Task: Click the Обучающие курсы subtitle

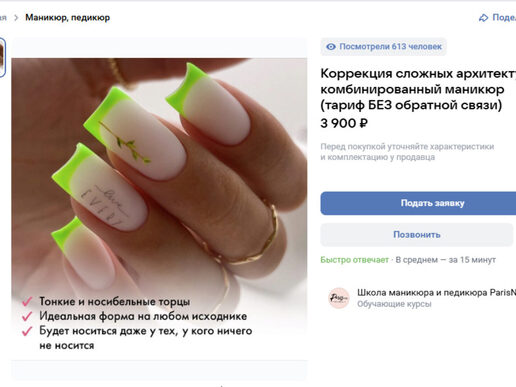Action: (394, 304)
